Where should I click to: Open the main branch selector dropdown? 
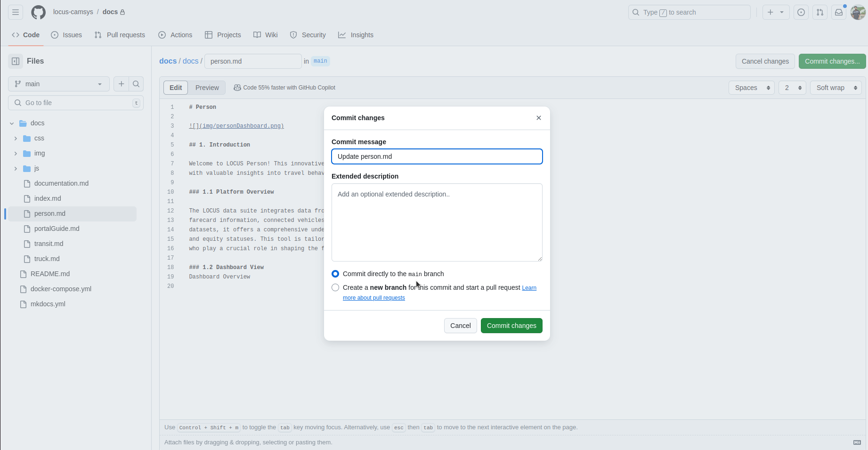(x=59, y=84)
